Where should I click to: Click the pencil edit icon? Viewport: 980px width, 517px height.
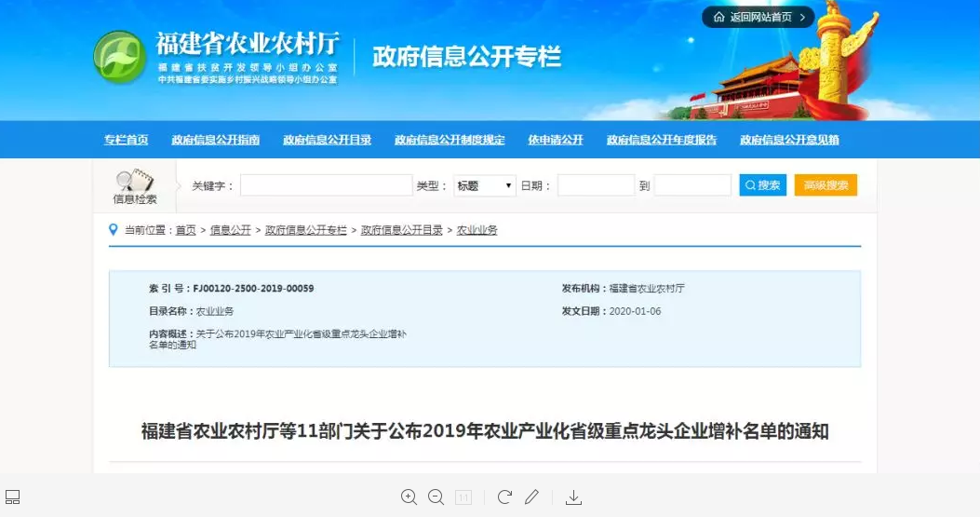tap(531, 497)
